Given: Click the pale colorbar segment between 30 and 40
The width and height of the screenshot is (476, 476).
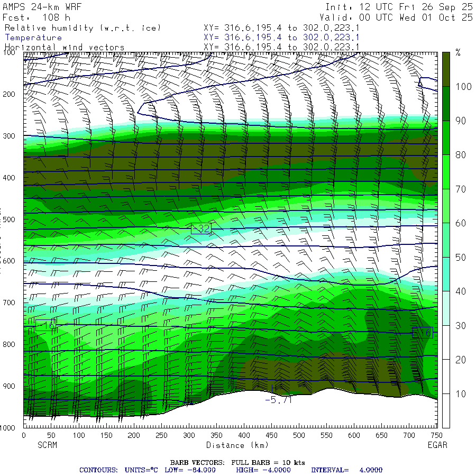Looking at the screenshot, I should pyautogui.click(x=446, y=308).
